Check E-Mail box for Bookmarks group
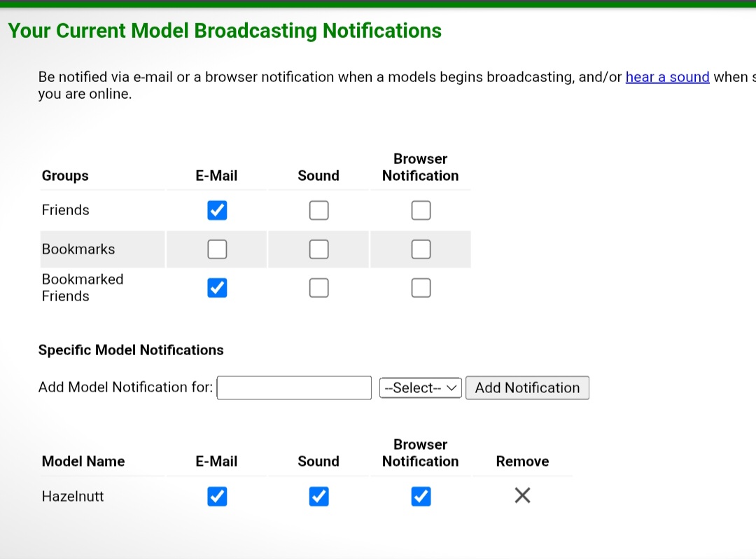This screenshot has width=756, height=559. [217, 249]
